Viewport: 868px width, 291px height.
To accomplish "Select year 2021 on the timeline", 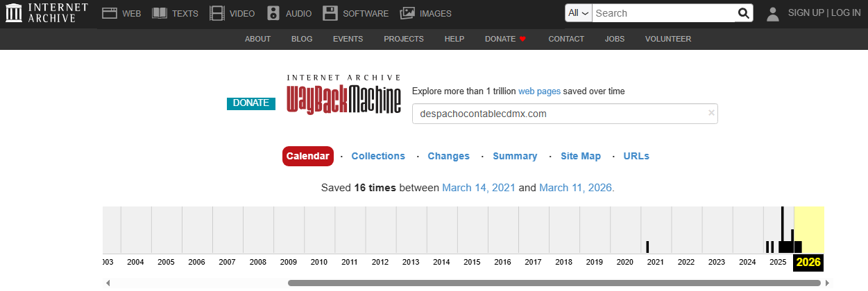I will tap(656, 262).
